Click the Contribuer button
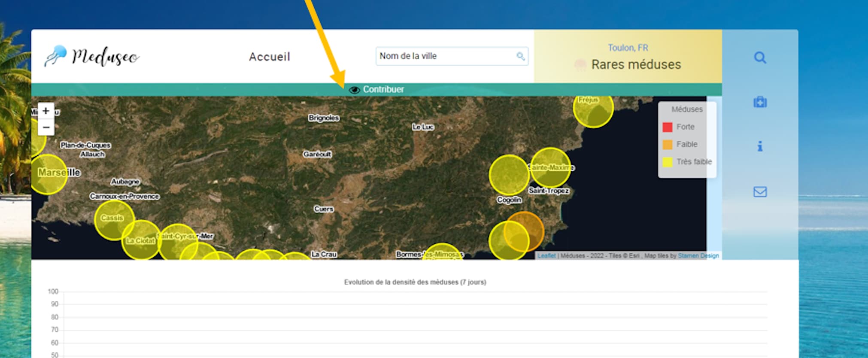The width and height of the screenshot is (868, 358). 376,89
